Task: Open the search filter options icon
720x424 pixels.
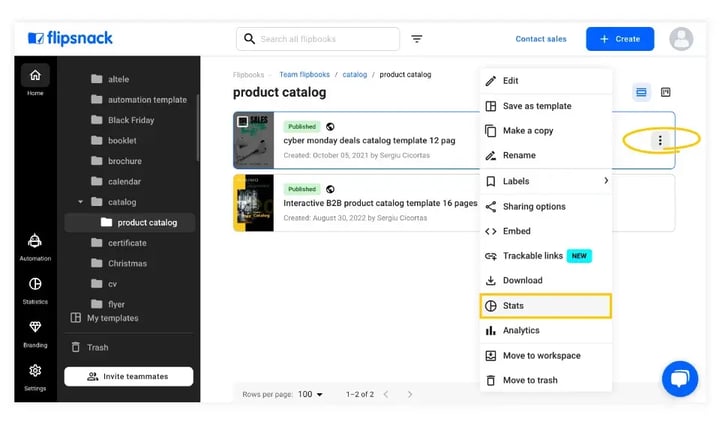Action: [x=416, y=39]
